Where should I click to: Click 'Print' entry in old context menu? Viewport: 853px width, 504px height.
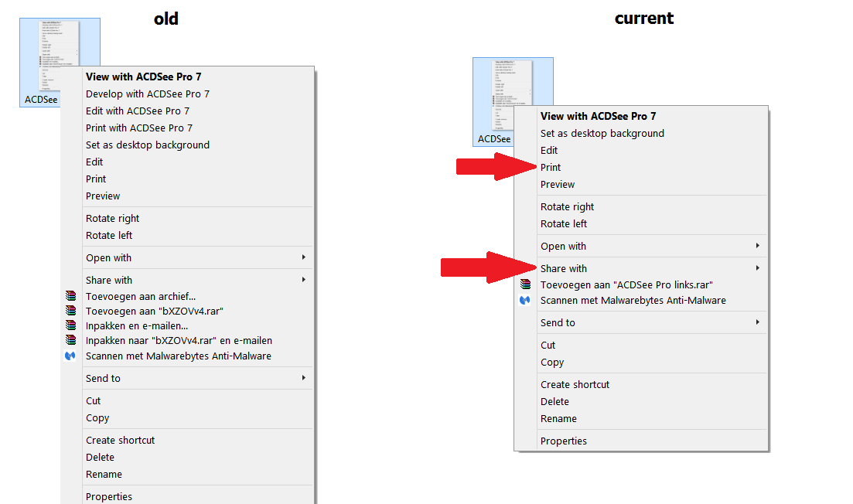point(96,179)
